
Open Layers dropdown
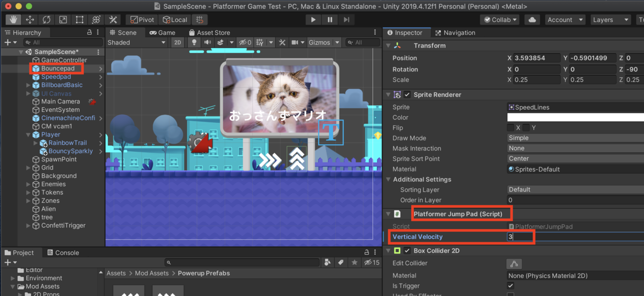(610, 20)
